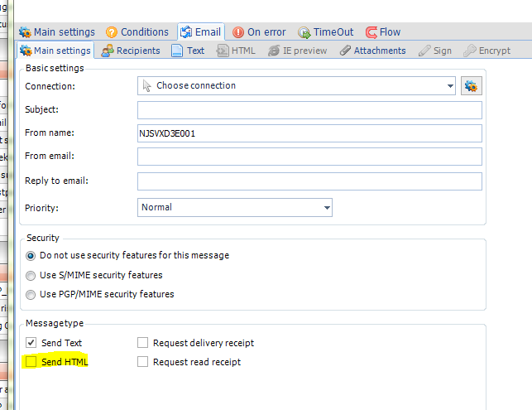The image size is (532, 410).
Task: Click the connection settings gear icon
Action: (472, 86)
